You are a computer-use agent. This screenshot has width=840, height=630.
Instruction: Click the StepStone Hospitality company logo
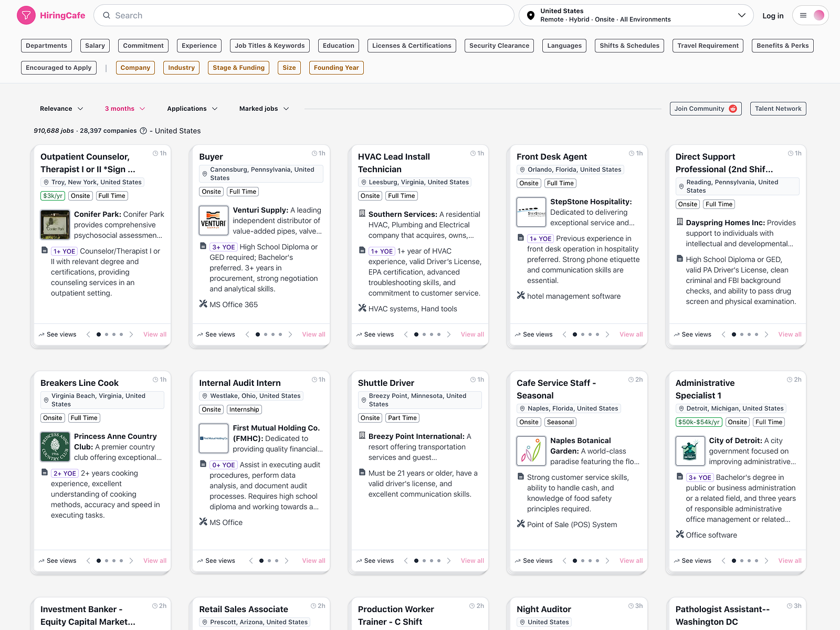coord(531,212)
